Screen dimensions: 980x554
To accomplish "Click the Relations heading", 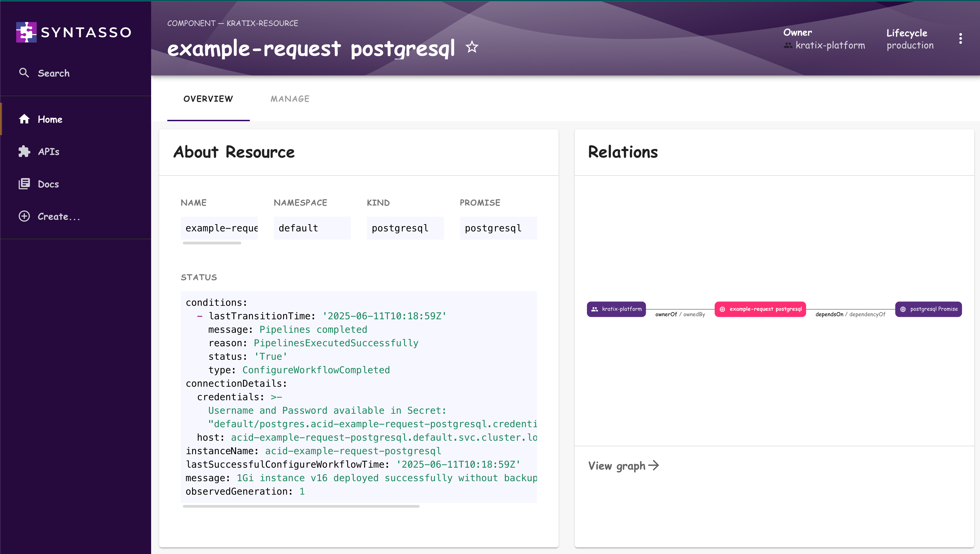I will 623,152.
